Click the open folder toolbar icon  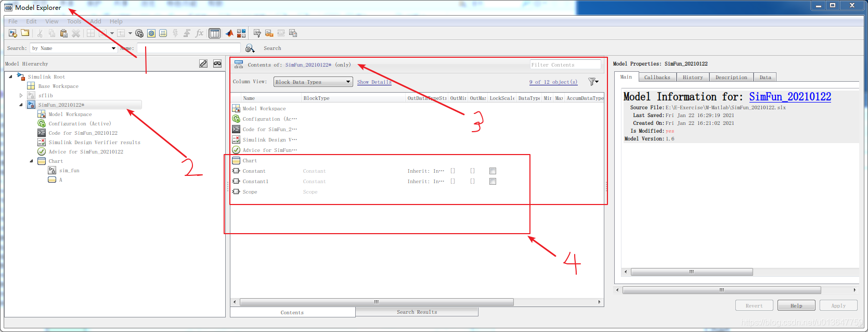(x=25, y=33)
